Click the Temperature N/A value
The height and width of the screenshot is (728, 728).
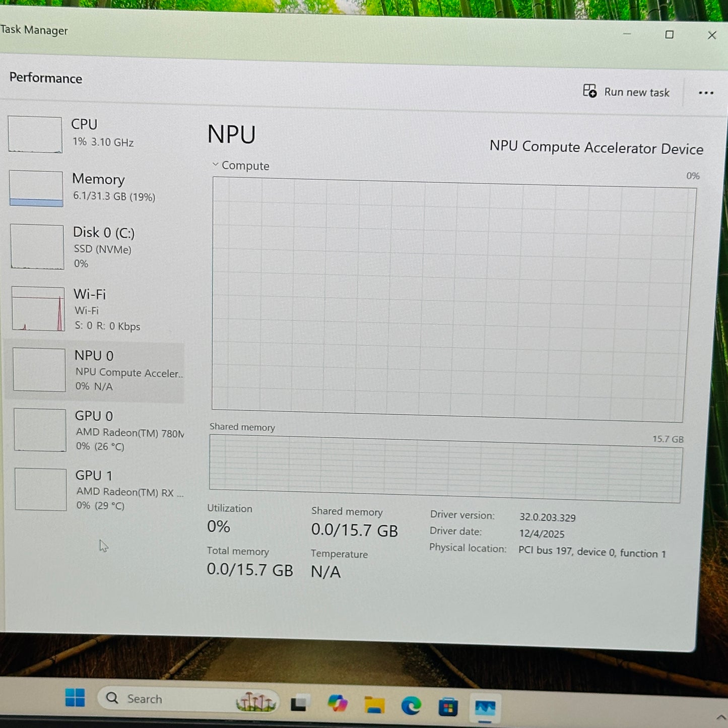[x=326, y=572]
